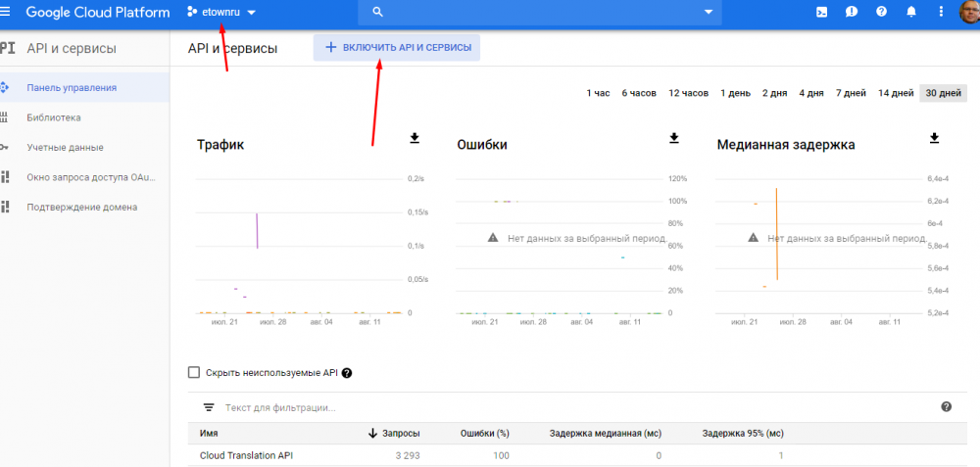
Task: Click the search magnifier icon
Action: point(377,12)
